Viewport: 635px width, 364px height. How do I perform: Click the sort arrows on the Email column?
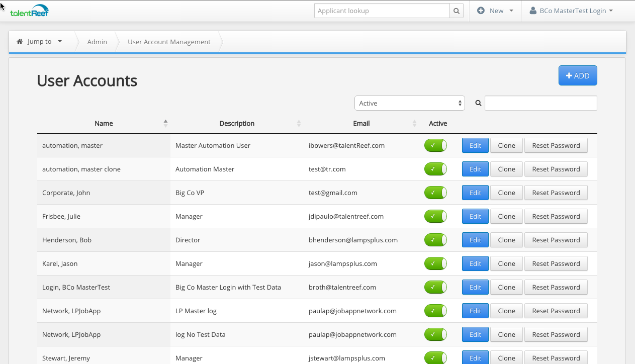pos(415,123)
